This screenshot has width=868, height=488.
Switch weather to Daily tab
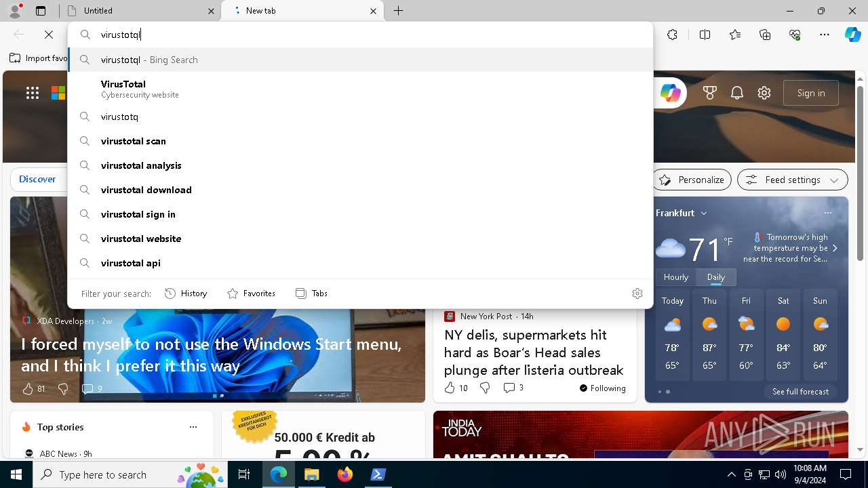coord(716,277)
